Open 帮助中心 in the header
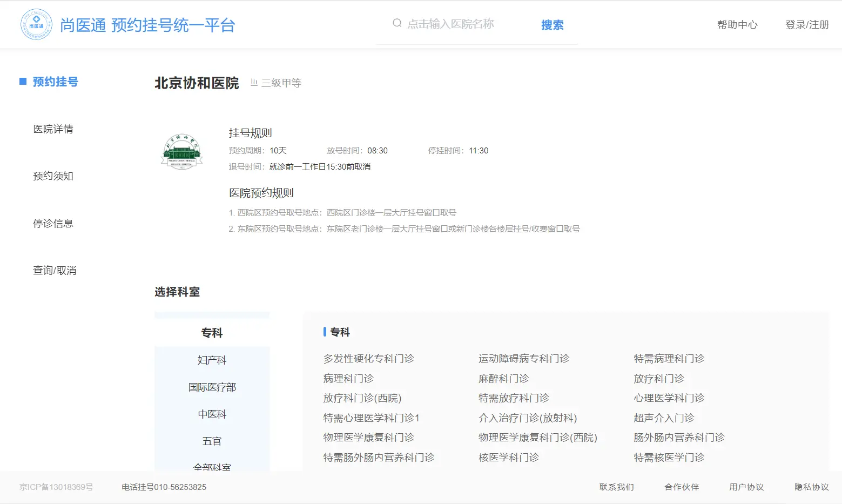The width and height of the screenshot is (842, 504). pos(737,25)
